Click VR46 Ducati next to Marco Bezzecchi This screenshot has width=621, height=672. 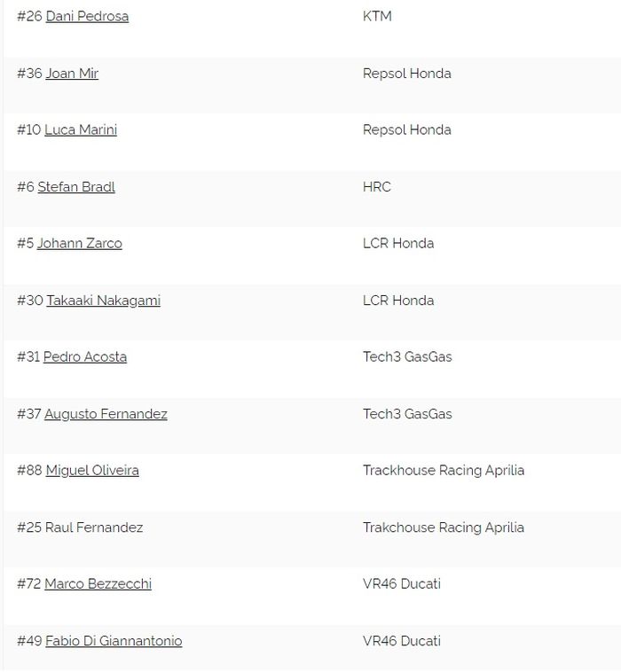402,583
